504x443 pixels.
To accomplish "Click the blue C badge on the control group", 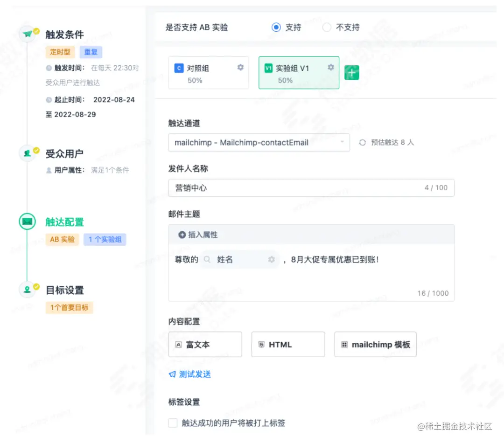I will 179,68.
